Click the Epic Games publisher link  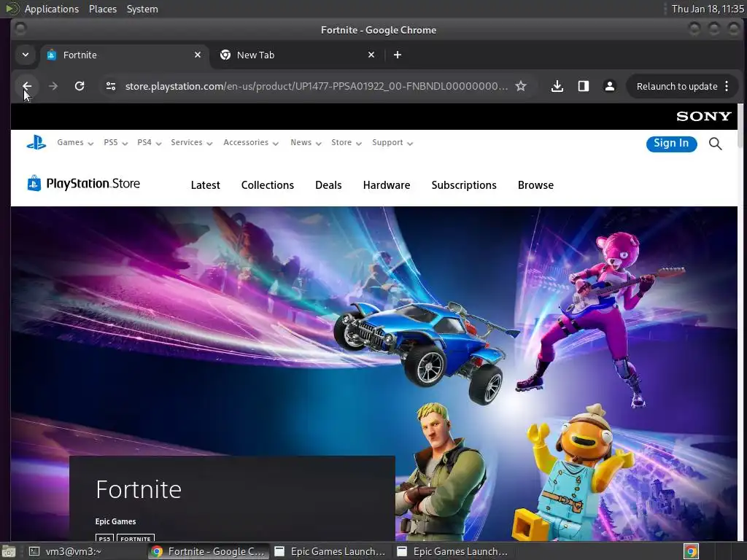click(x=115, y=521)
